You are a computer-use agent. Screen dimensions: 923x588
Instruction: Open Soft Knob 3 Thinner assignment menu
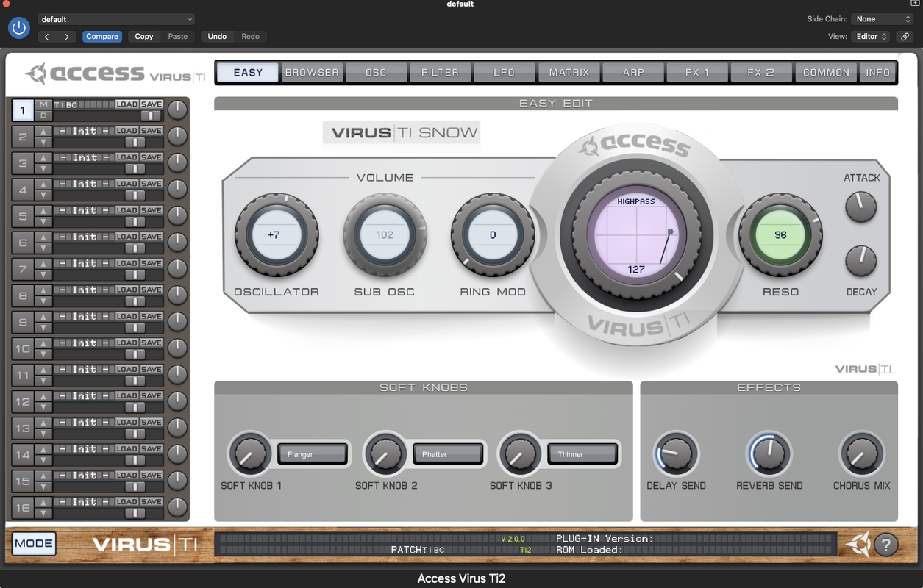click(x=582, y=454)
